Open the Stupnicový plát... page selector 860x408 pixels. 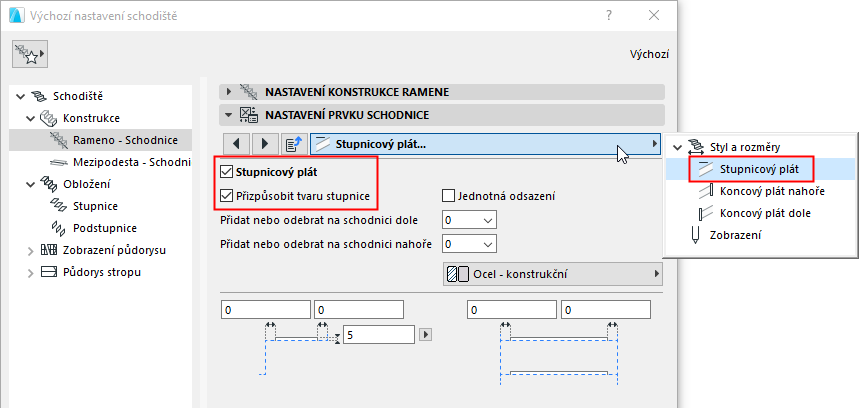pos(485,144)
